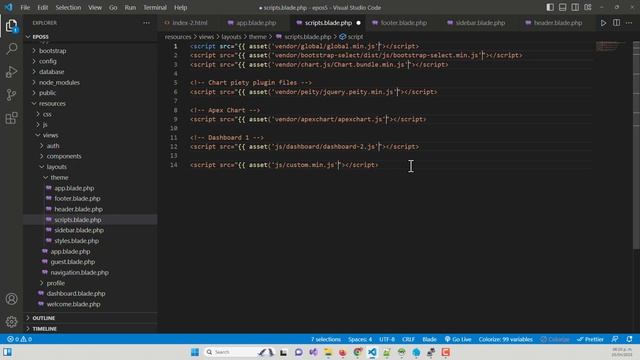Open the File menu
Screen dimensions: 640x360
[25, 7]
